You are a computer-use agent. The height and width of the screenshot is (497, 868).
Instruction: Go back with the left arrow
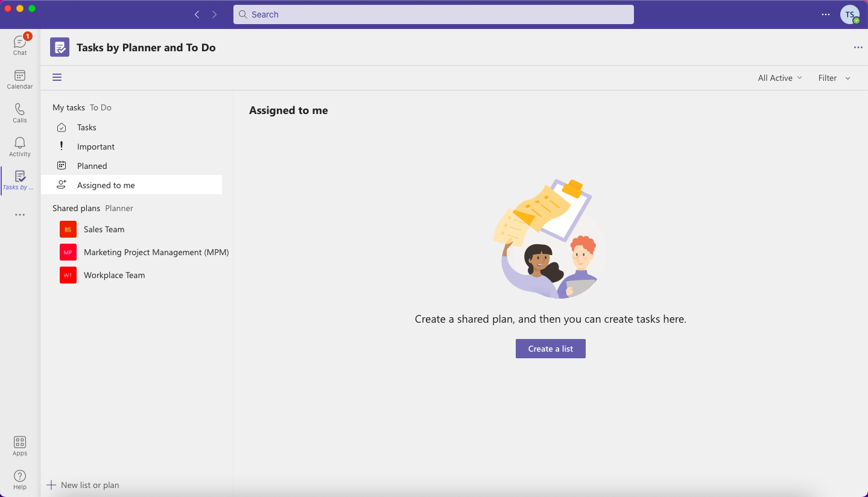pyautogui.click(x=197, y=14)
